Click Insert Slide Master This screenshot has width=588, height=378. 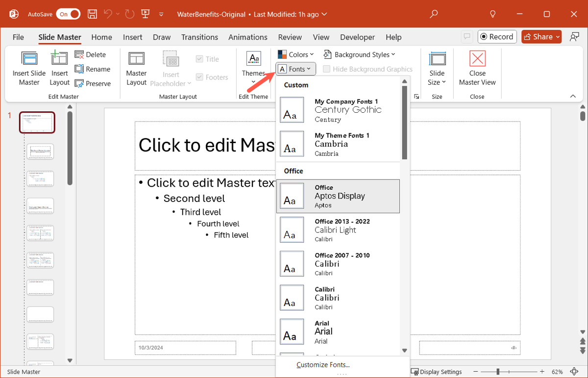coord(29,68)
